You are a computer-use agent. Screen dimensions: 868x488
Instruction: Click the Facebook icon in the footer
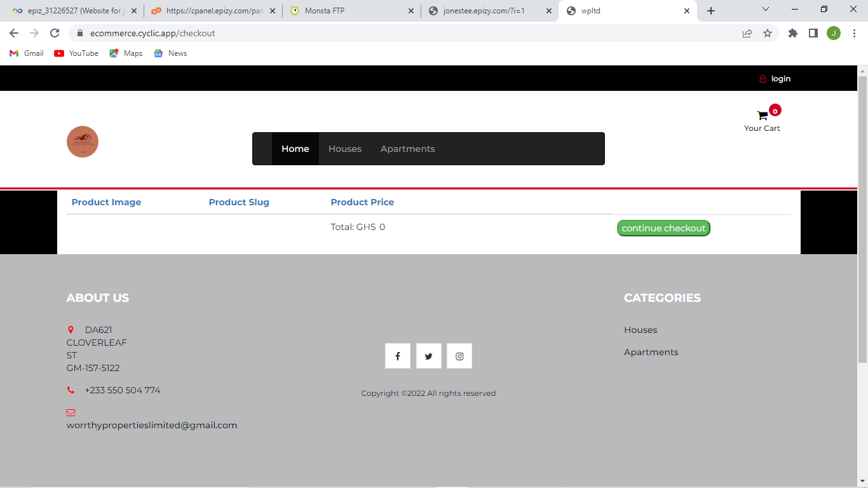pyautogui.click(x=398, y=356)
